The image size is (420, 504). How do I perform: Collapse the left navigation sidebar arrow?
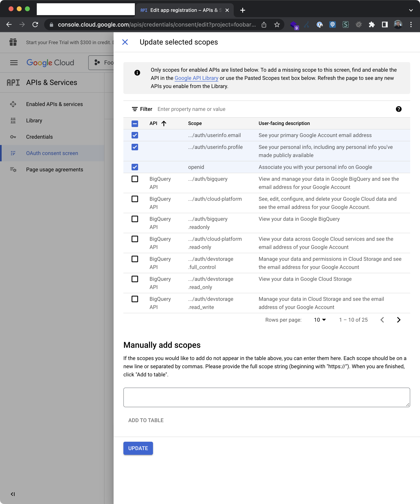point(13,494)
